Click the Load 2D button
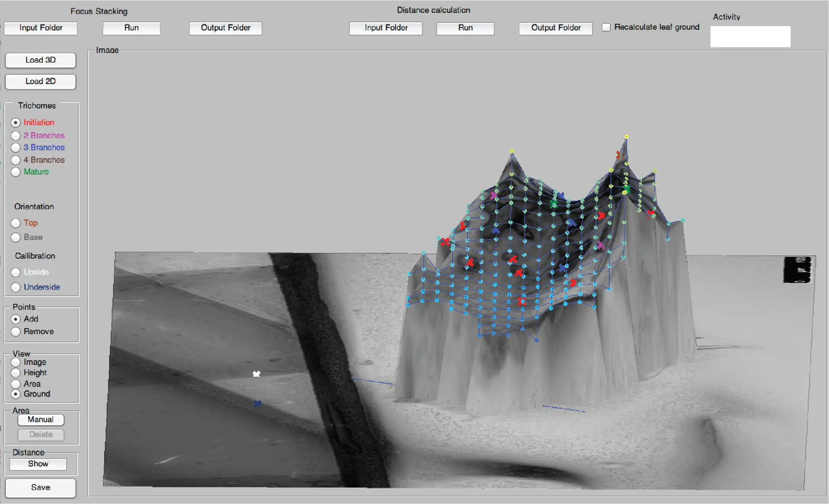 40,82
